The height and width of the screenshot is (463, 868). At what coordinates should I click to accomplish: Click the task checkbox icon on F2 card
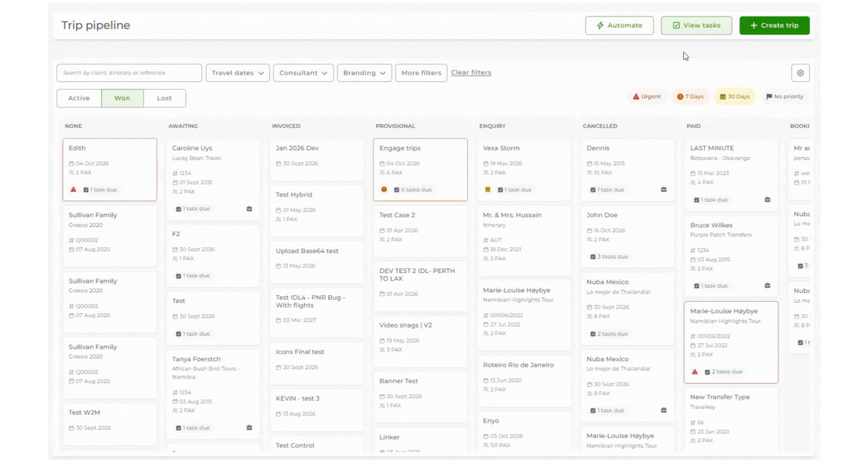pos(179,275)
